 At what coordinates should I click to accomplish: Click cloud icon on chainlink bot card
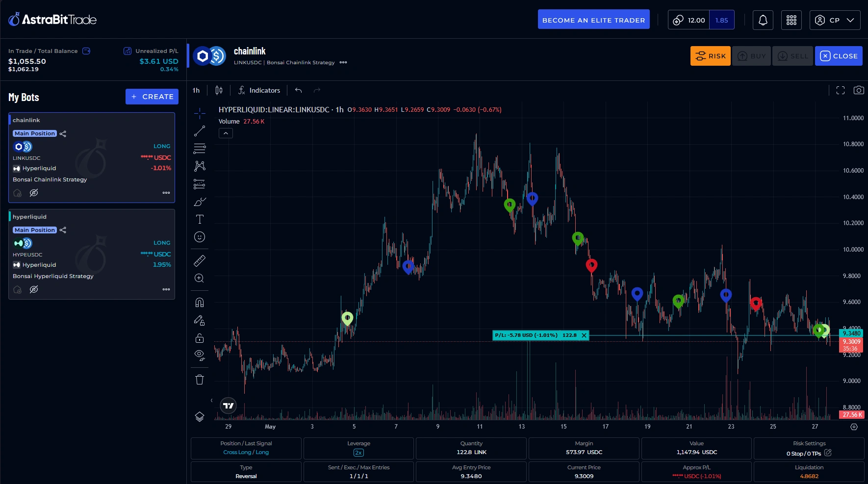point(18,193)
